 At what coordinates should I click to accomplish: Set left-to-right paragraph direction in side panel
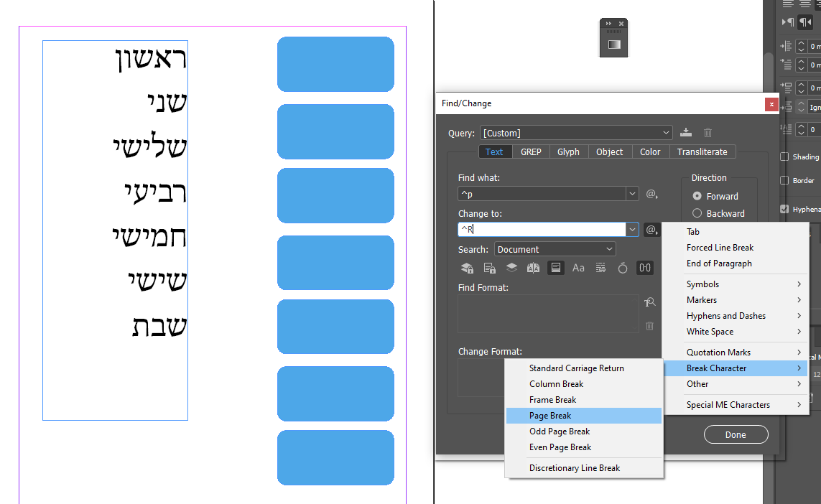click(x=787, y=22)
